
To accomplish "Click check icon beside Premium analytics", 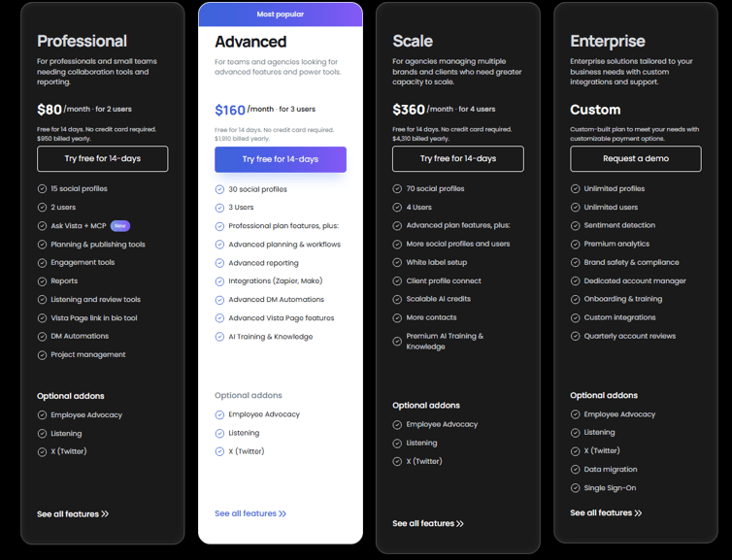I will coord(575,244).
